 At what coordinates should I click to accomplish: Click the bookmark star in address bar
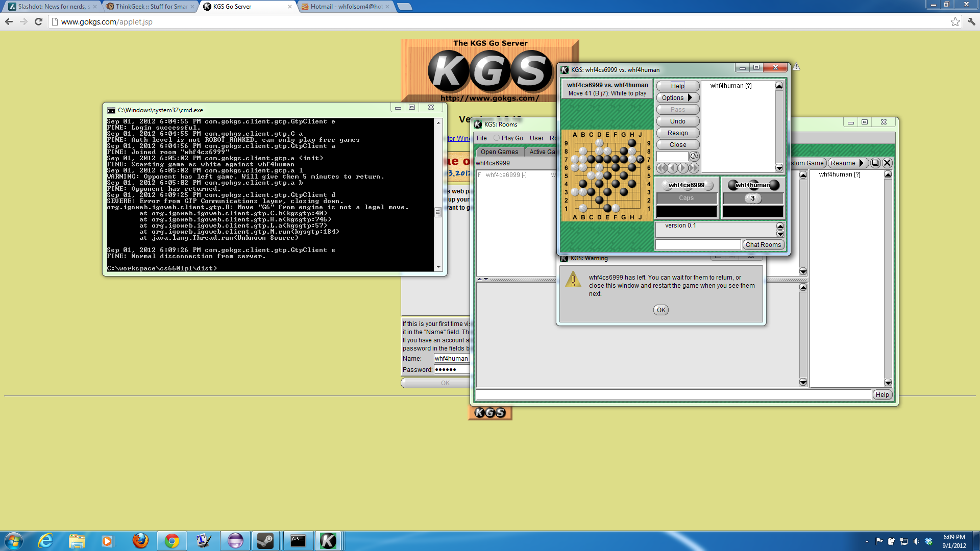[x=955, y=21]
